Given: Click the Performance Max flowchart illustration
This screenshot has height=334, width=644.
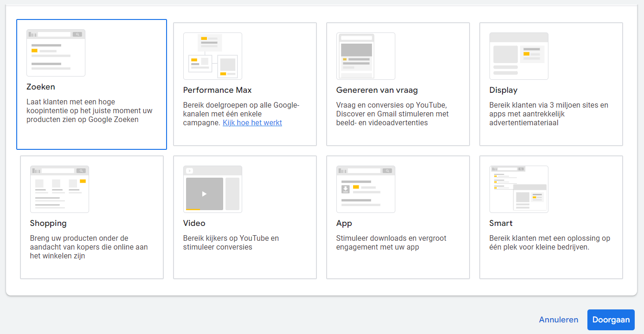Looking at the screenshot, I should [x=213, y=56].
